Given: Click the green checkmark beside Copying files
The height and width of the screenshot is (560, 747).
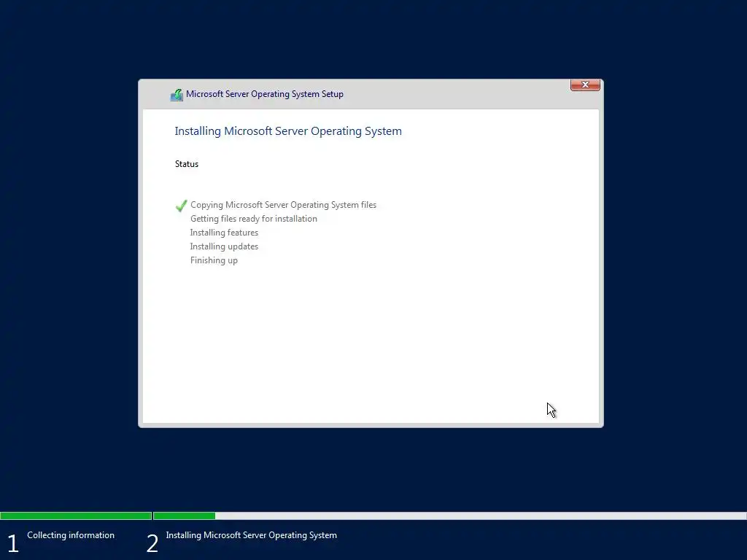Looking at the screenshot, I should click(x=181, y=206).
